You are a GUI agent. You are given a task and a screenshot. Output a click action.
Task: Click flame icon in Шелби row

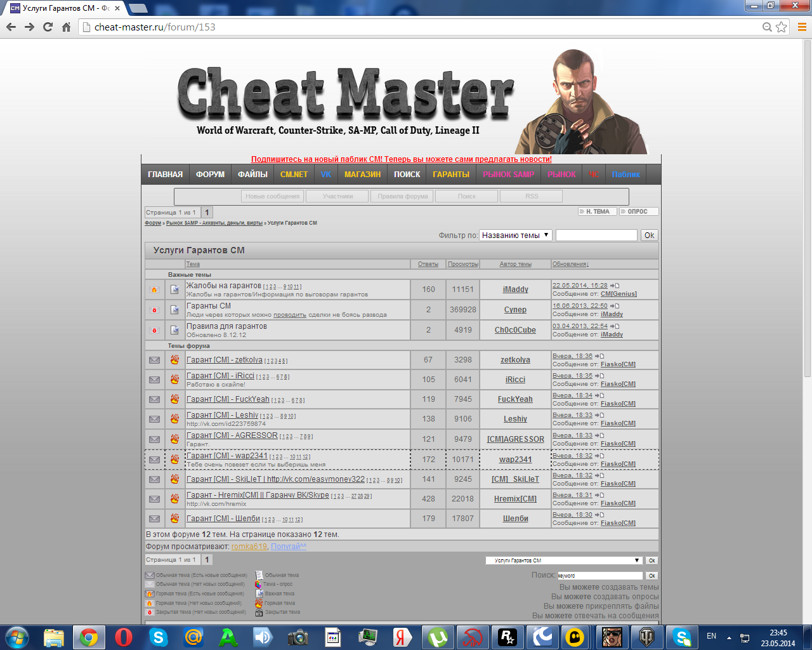coord(174,518)
